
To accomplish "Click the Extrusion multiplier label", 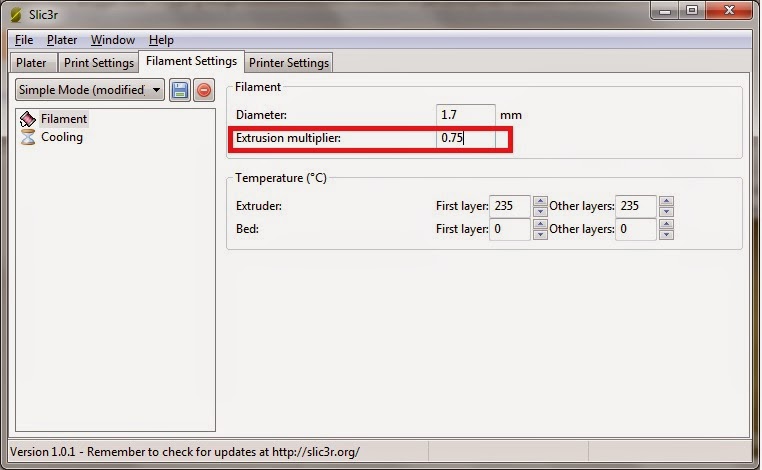I will click(288, 138).
